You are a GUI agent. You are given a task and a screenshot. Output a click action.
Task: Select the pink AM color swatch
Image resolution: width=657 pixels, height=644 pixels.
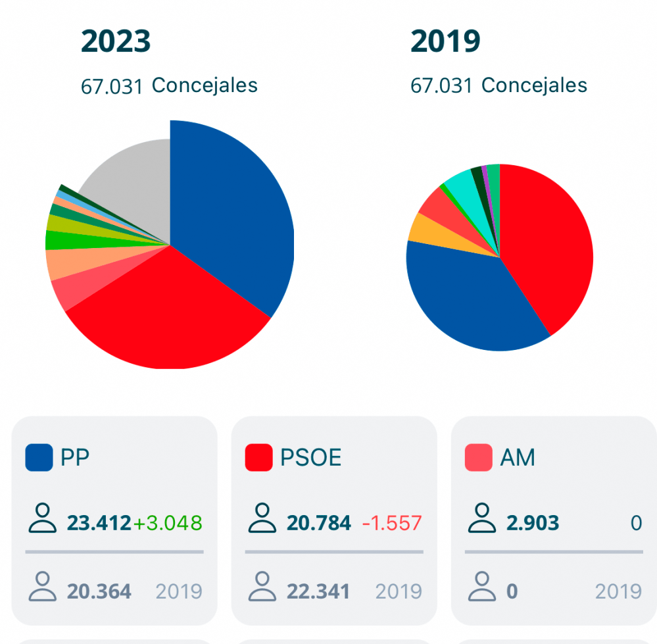pos(478,458)
